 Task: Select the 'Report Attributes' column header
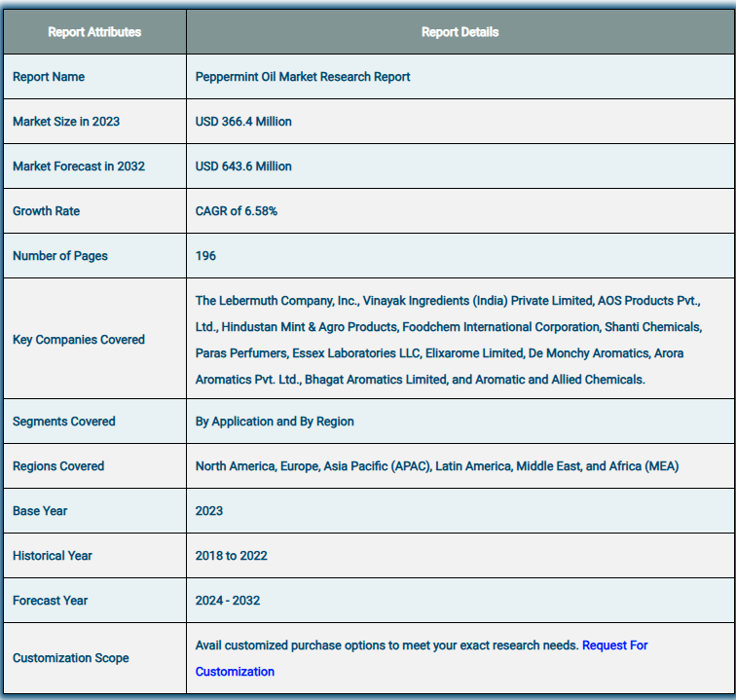tap(94, 32)
